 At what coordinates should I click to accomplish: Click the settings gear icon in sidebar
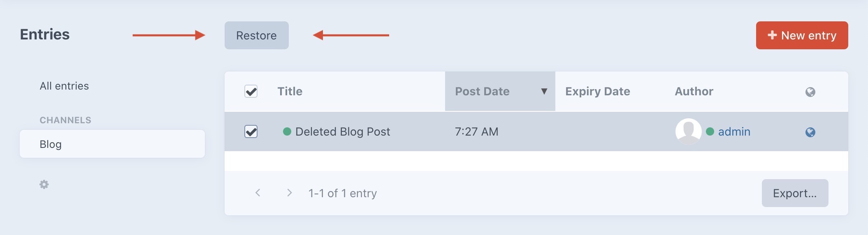[44, 184]
